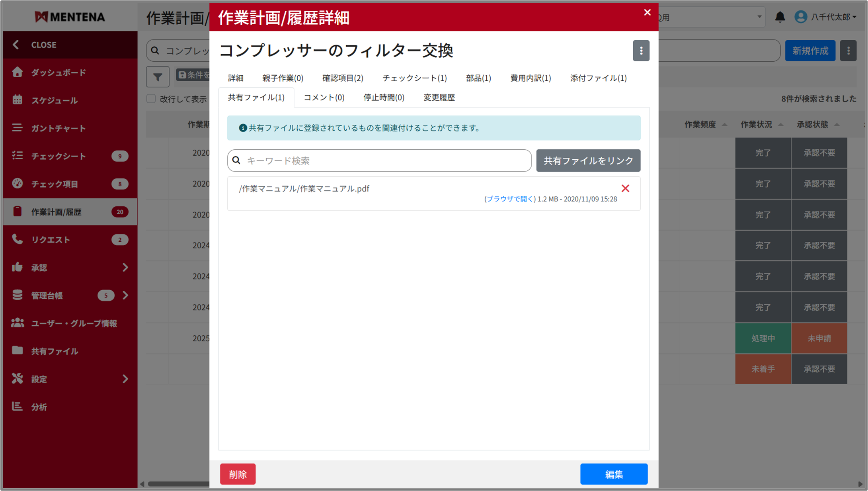Screen dimensions: 868x491
Task: Open ガントチャート from sidebar
Action: tap(59, 128)
